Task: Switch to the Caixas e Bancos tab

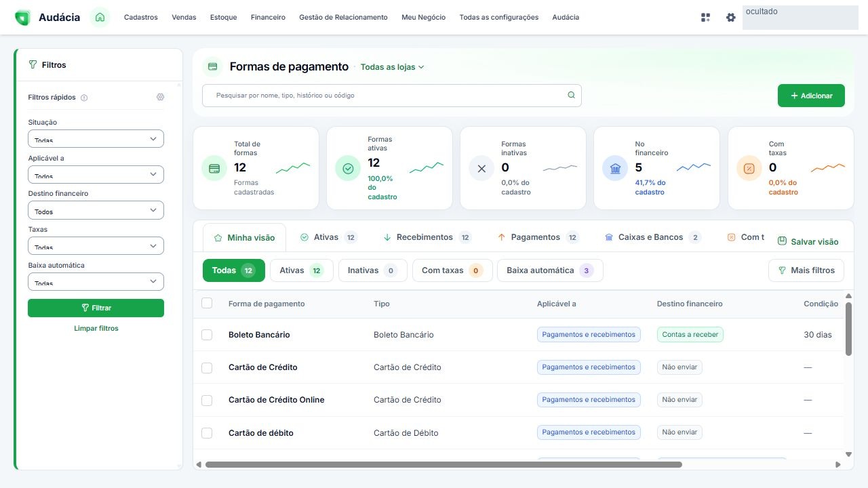Action: [x=653, y=237]
